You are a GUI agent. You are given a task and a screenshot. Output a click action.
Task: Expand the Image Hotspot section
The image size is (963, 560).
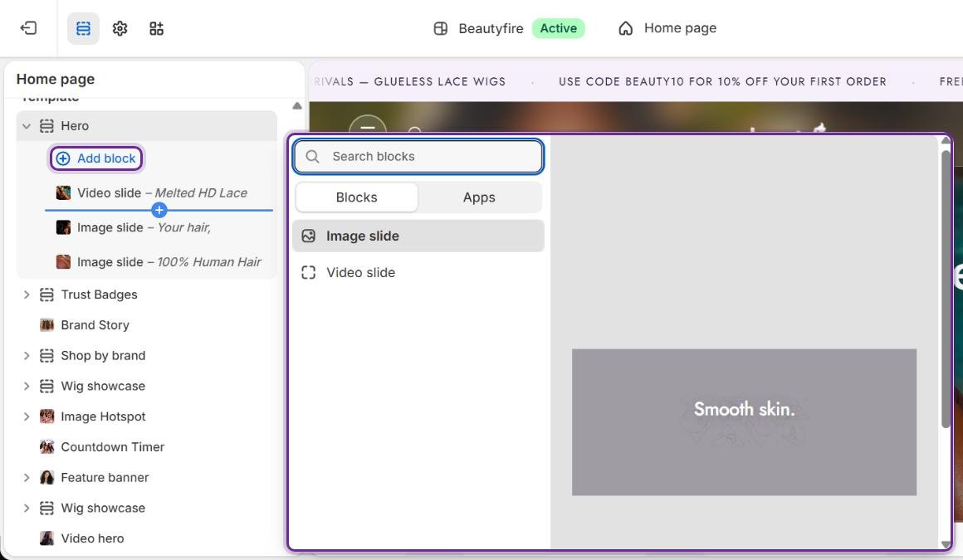(27, 416)
